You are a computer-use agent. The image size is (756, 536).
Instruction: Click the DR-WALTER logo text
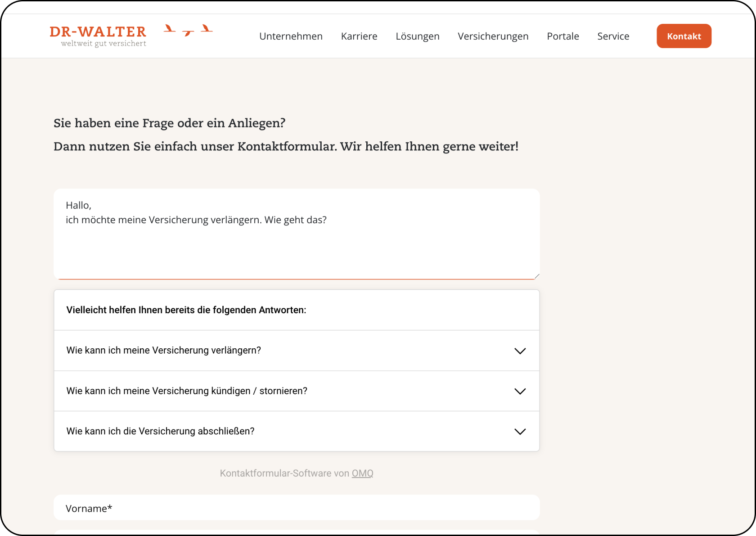tap(98, 32)
